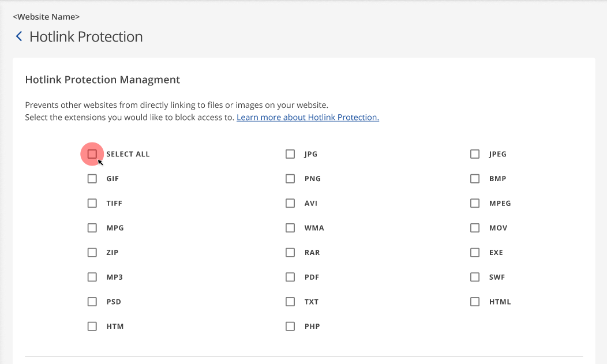Viewport: 607px width, 364px height.
Task: Check the PHP extension
Action: (290, 326)
